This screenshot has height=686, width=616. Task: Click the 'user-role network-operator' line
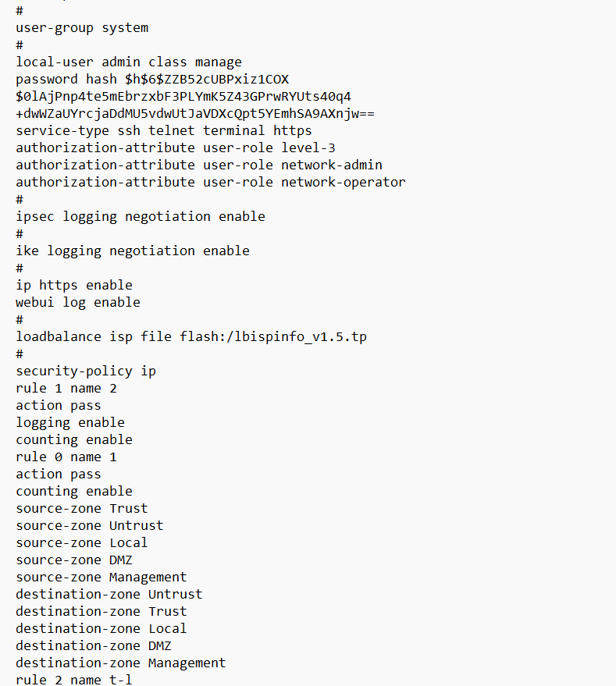[211, 183]
